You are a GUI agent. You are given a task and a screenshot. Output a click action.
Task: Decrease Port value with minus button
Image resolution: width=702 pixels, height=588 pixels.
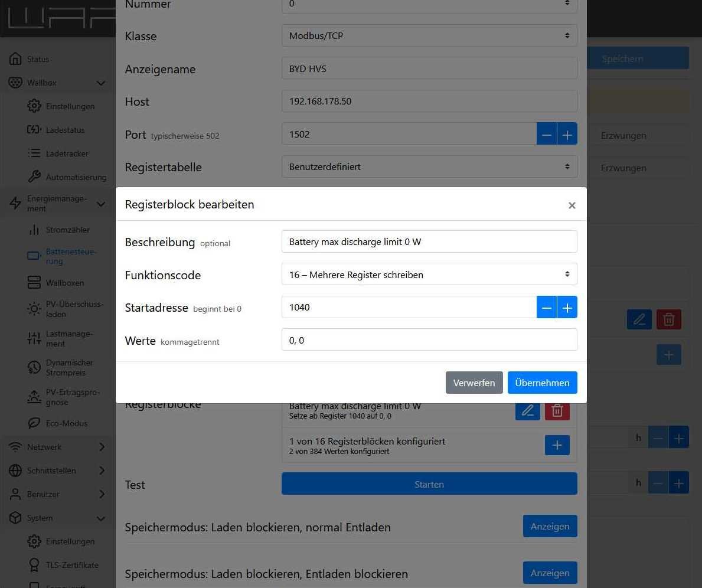pos(547,135)
